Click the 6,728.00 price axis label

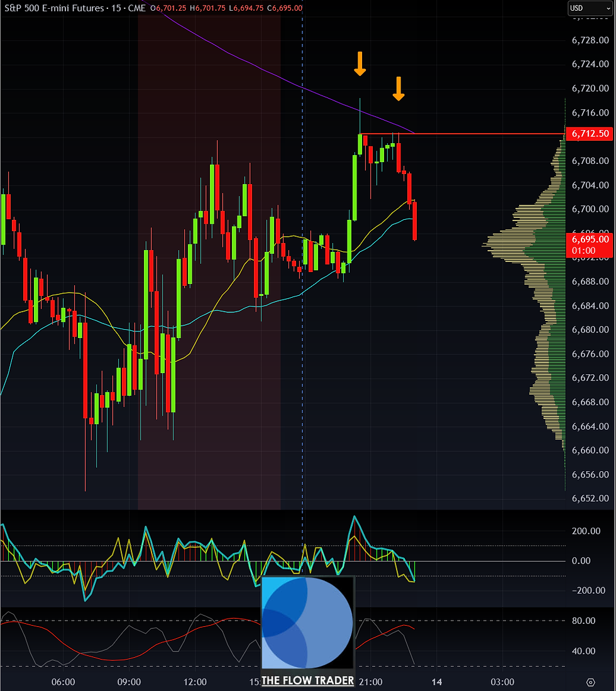click(590, 40)
